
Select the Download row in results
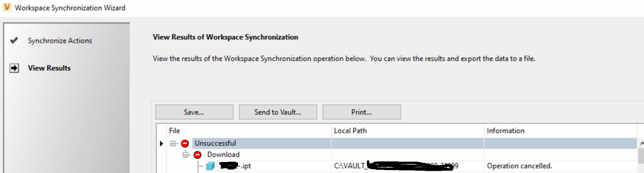(x=223, y=155)
